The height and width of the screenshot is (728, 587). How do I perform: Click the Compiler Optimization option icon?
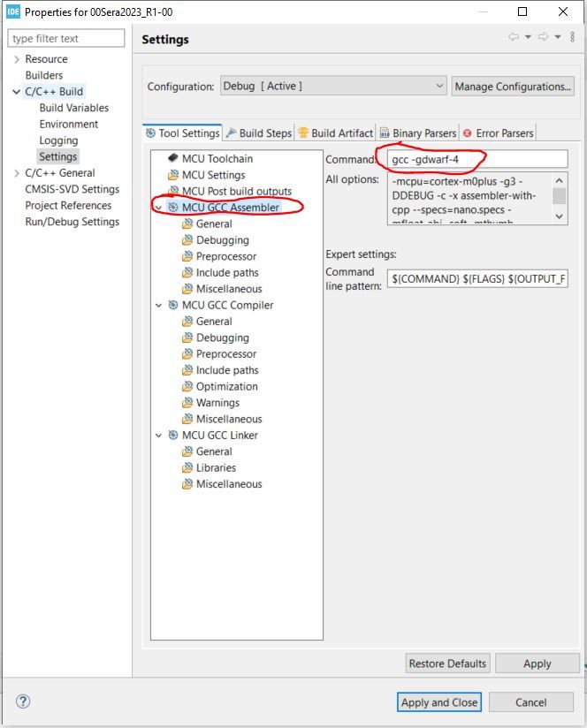point(187,386)
